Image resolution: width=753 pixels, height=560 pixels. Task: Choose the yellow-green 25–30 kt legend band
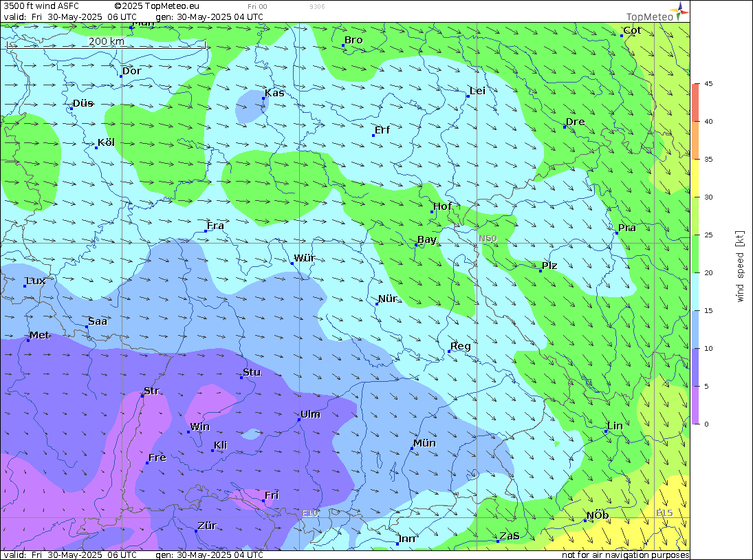696,216
